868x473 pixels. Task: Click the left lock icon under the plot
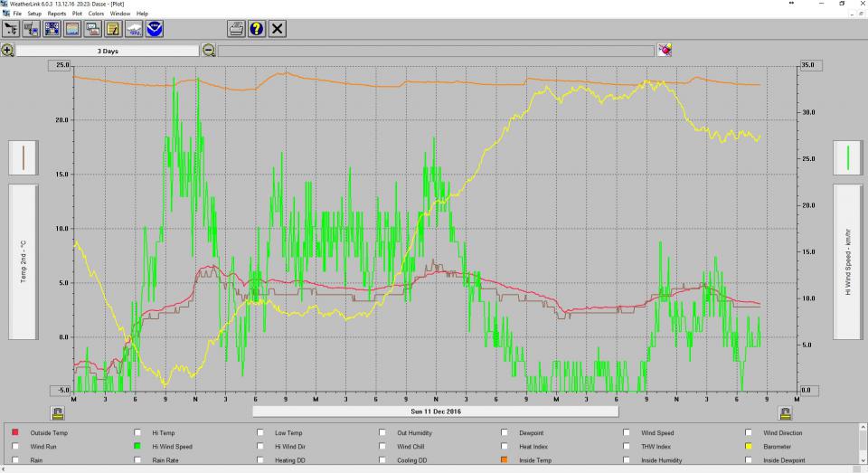pos(57,412)
